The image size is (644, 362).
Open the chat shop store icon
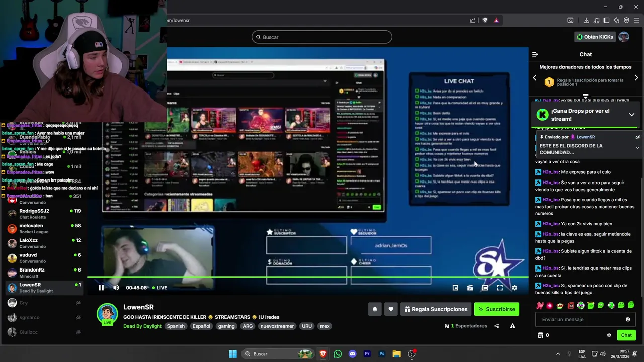540,335
